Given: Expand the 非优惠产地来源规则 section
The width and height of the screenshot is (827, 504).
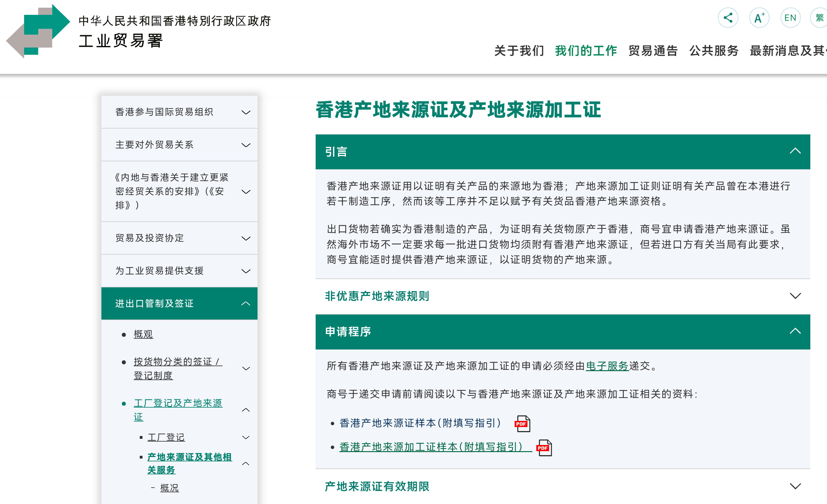Looking at the screenshot, I should [x=795, y=296].
